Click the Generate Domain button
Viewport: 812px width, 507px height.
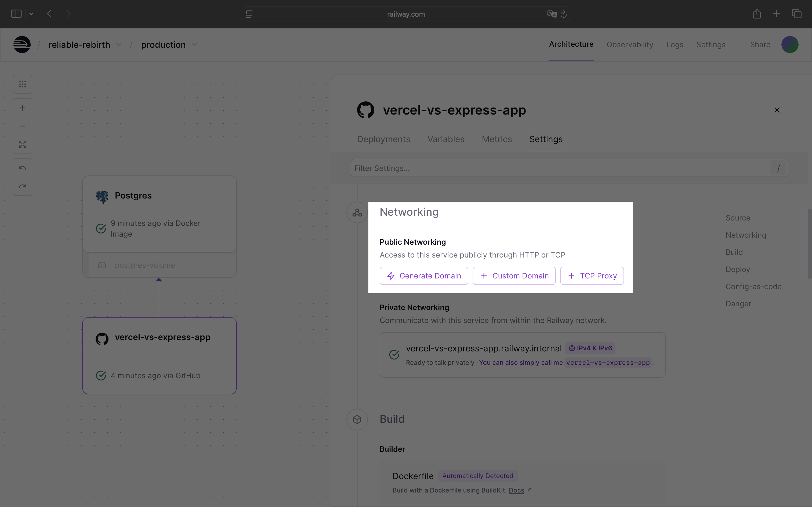pyautogui.click(x=423, y=276)
